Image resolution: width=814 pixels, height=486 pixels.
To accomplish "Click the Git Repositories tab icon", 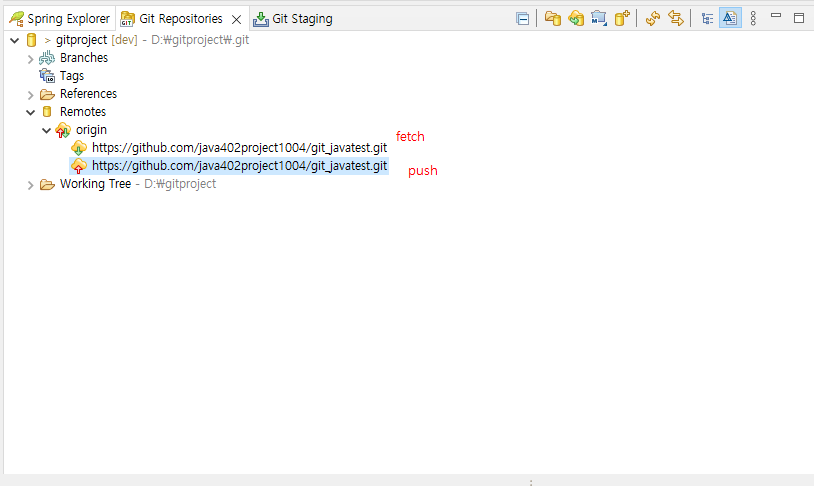I will (127, 19).
